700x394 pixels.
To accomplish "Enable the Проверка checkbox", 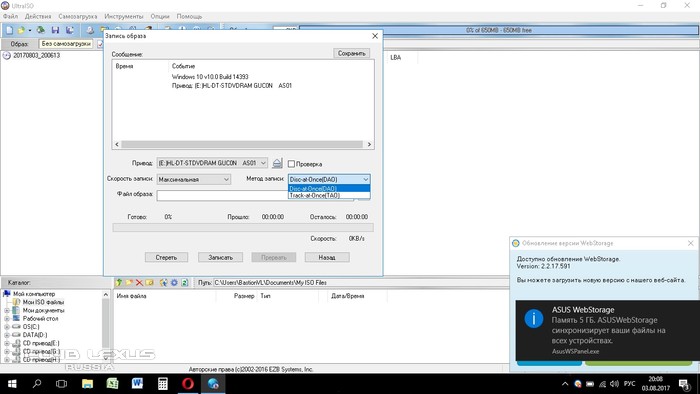I will 292,164.
